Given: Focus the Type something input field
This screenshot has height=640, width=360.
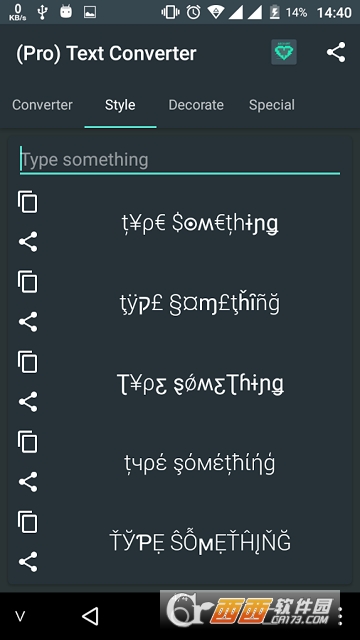Looking at the screenshot, I should (x=180, y=160).
